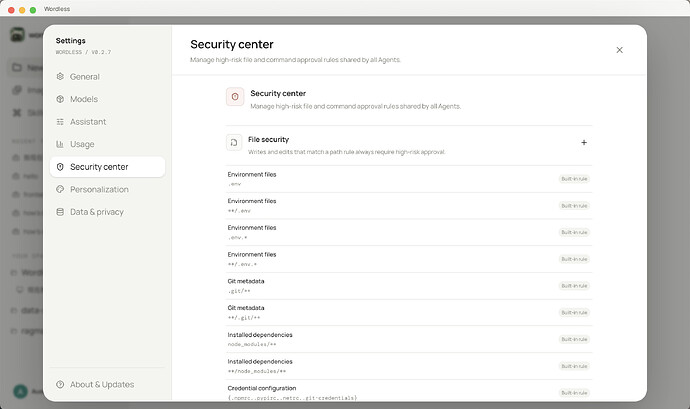Screen dimensions: 690x409
Task: Add a new File security rule with plus
Action: click(x=584, y=143)
